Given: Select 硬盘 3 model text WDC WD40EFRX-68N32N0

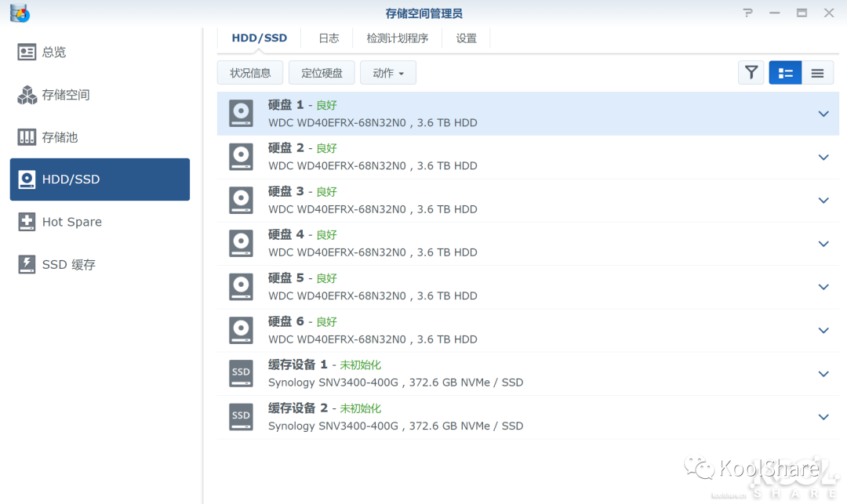Looking at the screenshot, I should coord(337,209).
